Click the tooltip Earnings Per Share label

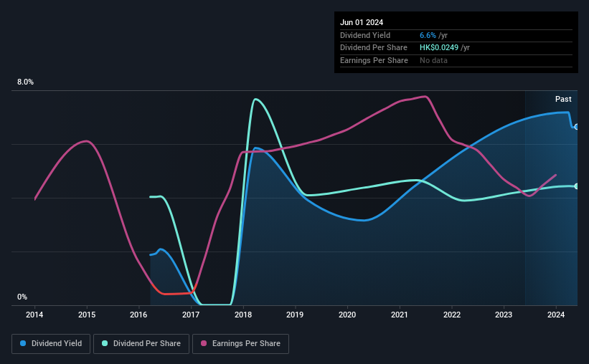click(x=374, y=60)
